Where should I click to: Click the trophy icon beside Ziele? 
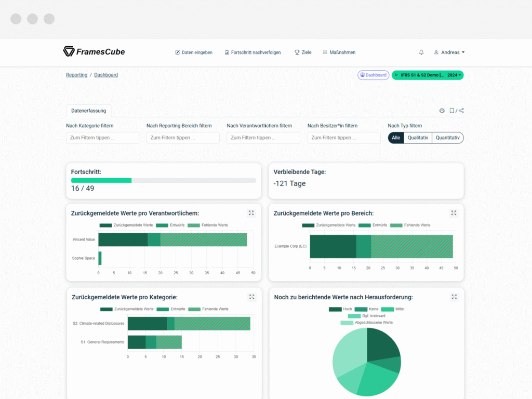pos(297,52)
